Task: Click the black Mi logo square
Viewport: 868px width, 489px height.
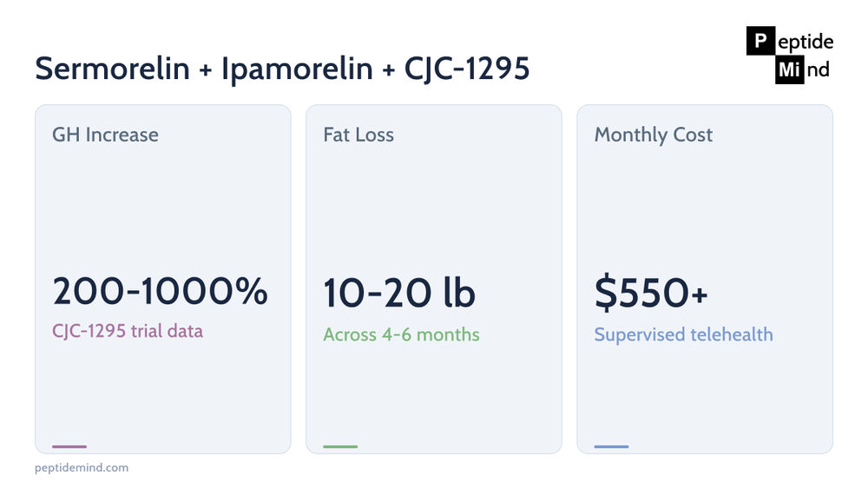Action: pos(789,69)
